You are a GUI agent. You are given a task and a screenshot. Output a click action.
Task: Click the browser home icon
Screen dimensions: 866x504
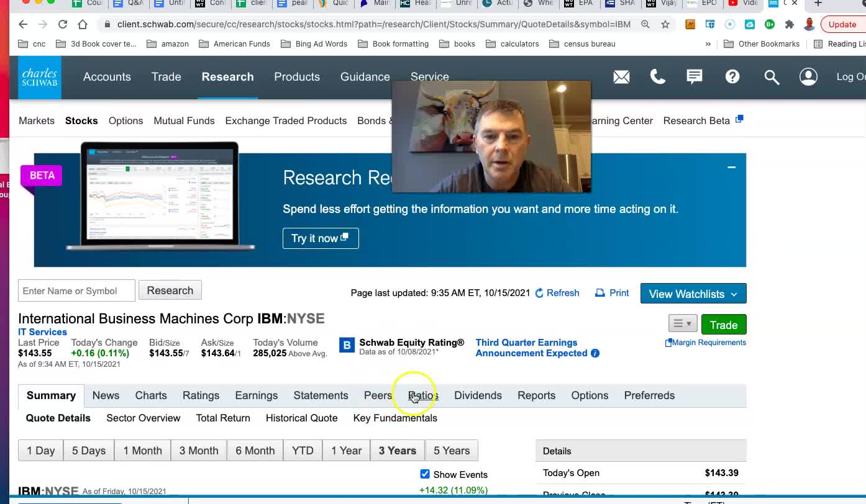tap(83, 24)
